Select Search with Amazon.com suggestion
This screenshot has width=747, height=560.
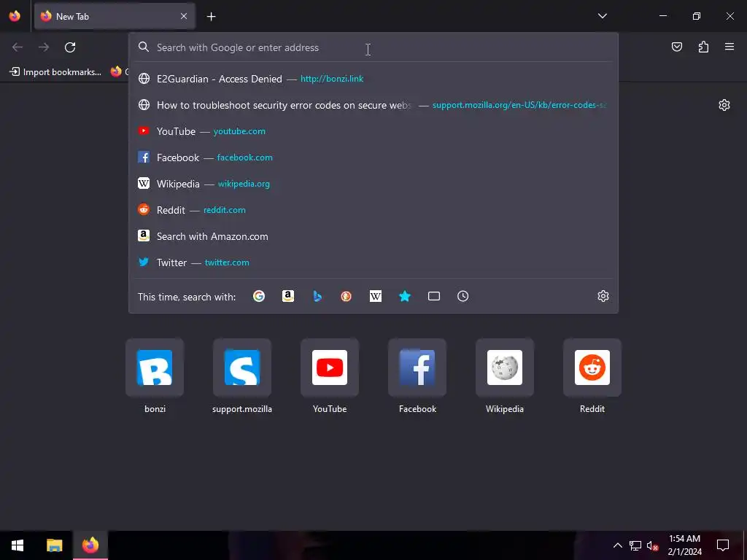[373, 236]
